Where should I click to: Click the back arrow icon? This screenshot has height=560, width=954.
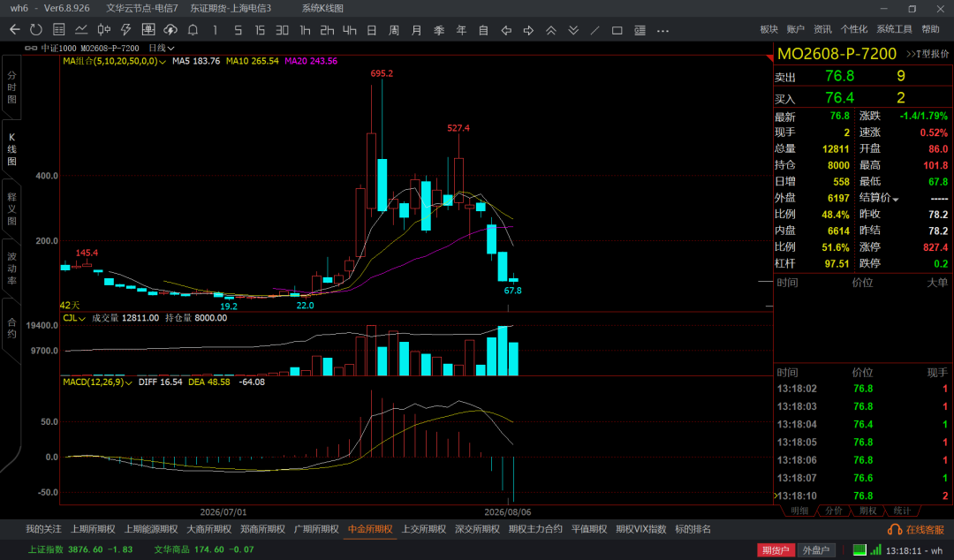tap(15, 30)
